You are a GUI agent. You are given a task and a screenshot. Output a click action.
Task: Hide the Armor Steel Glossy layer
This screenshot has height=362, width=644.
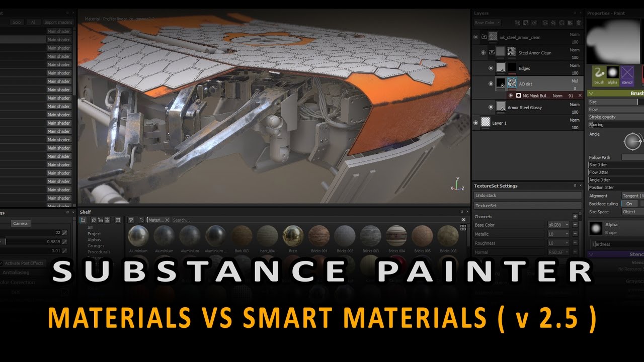point(492,107)
